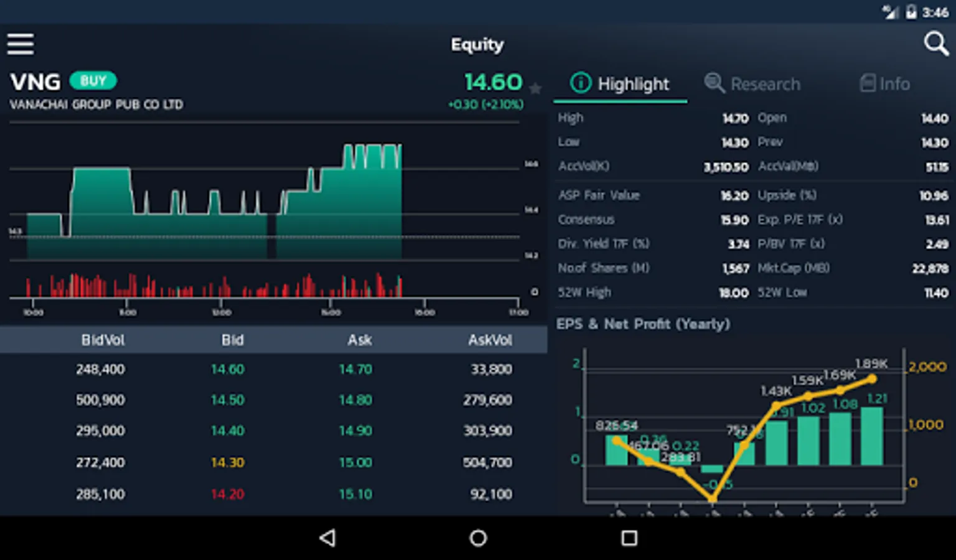Tap the search magnifier icon
This screenshot has height=560, width=956.
point(935,44)
